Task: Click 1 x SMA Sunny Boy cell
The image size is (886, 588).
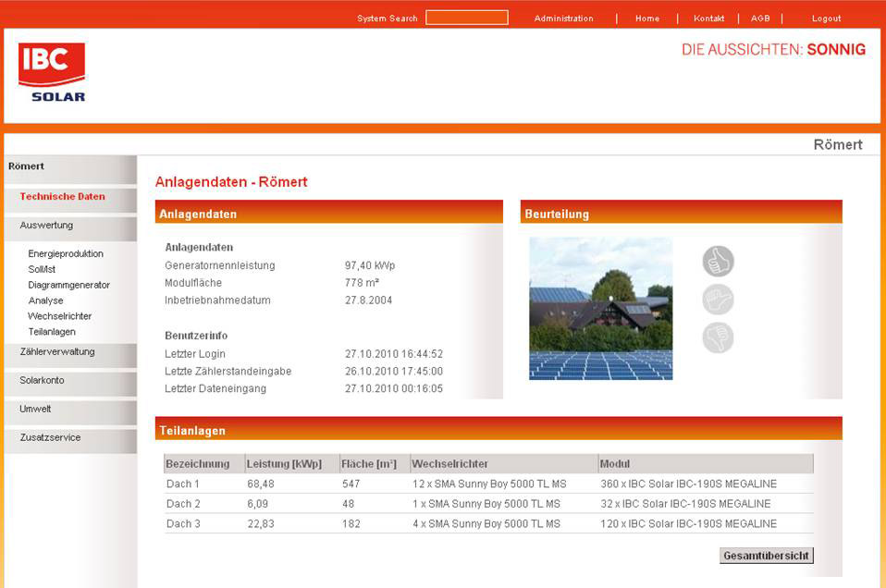Action: 486,504
